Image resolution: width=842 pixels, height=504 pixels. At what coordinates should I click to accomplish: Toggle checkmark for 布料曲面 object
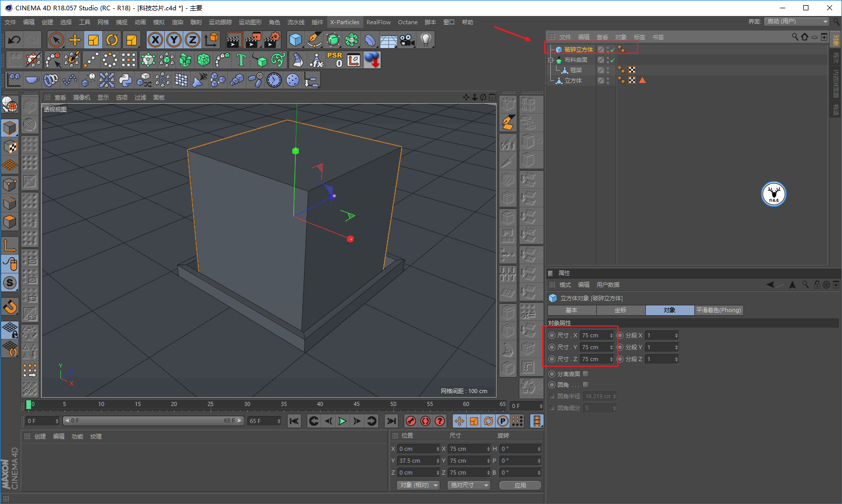(613, 60)
